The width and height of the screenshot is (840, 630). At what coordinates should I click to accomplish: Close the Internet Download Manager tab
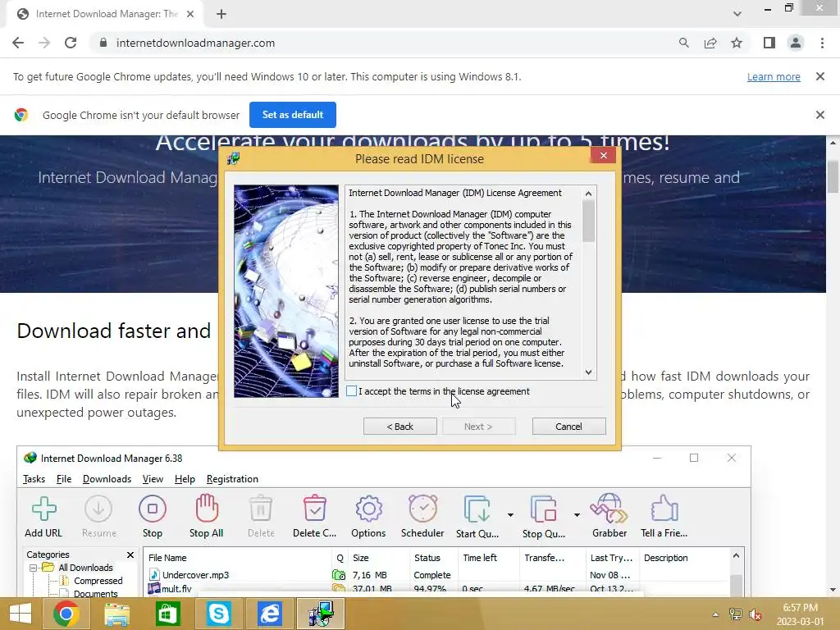tap(190, 15)
